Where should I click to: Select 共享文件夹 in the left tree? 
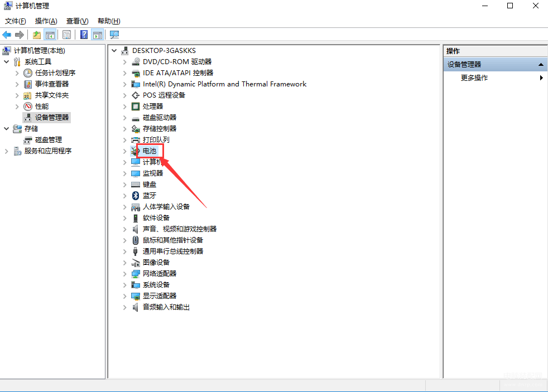pyautogui.click(x=52, y=95)
